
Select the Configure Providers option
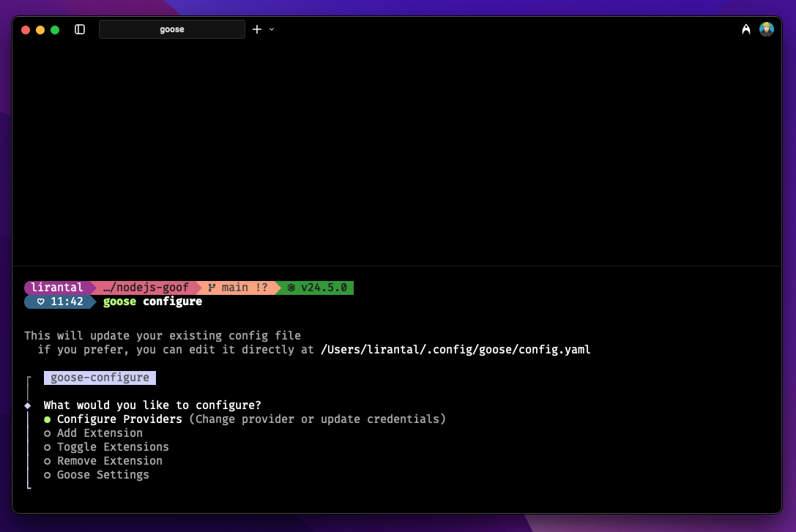119,419
